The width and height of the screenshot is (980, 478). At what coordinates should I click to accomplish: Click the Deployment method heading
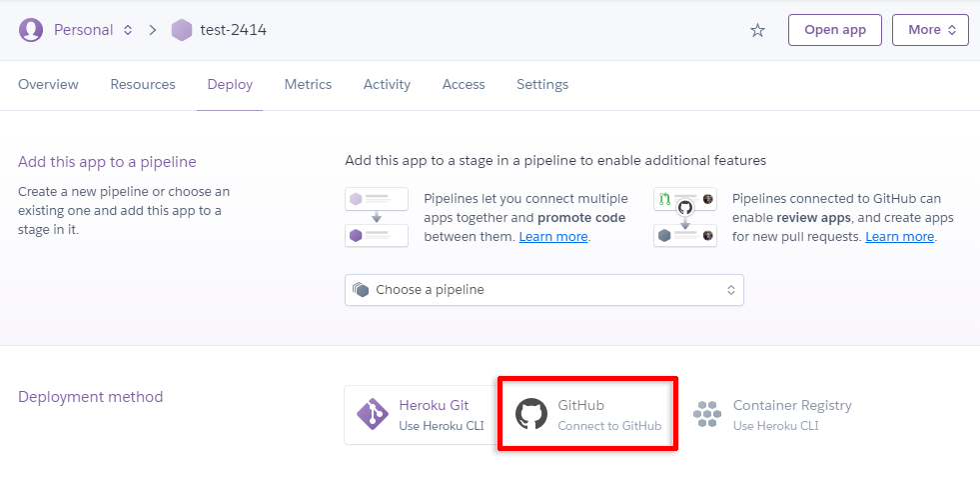[91, 397]
